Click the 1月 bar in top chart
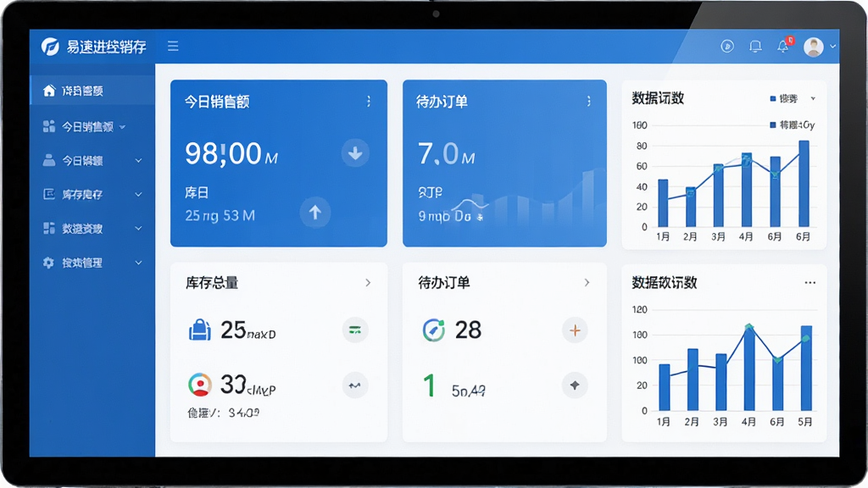Screen dimensions: 868x488 663,203
